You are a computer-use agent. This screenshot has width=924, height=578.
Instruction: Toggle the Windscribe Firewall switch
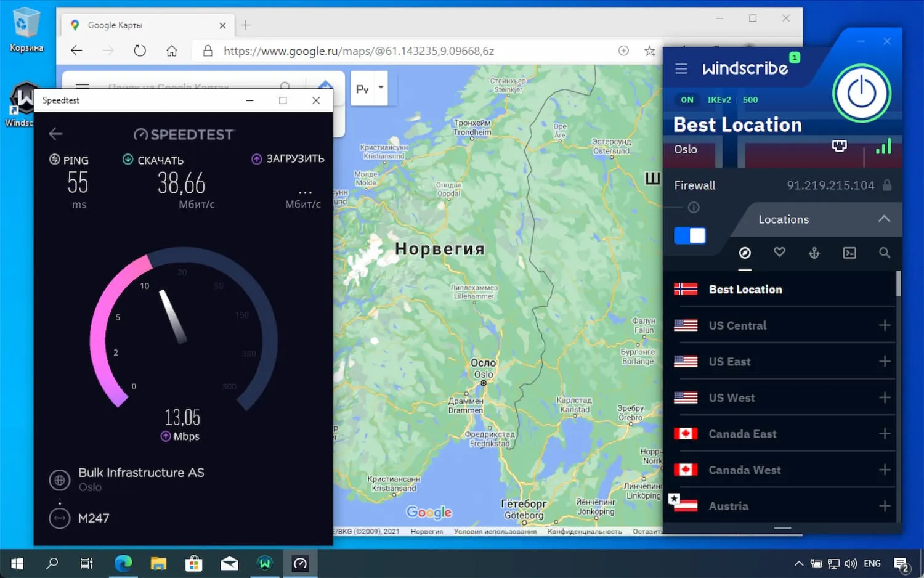coord(690,235)
